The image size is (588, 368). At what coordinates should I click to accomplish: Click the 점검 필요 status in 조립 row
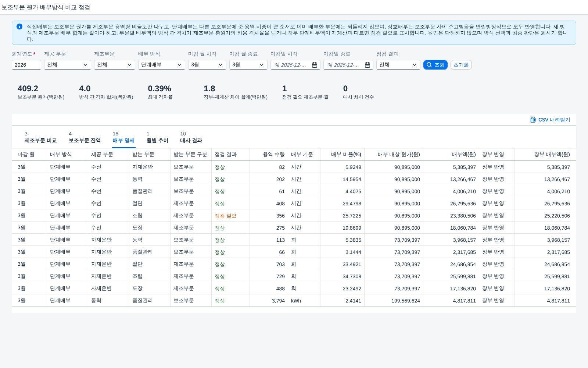pos(226,216)
